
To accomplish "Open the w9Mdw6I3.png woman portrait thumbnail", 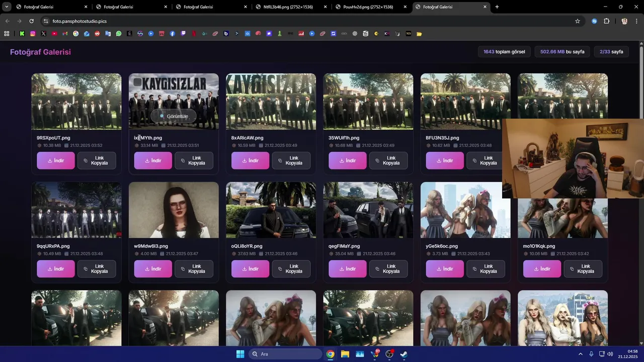I will 174,210.
